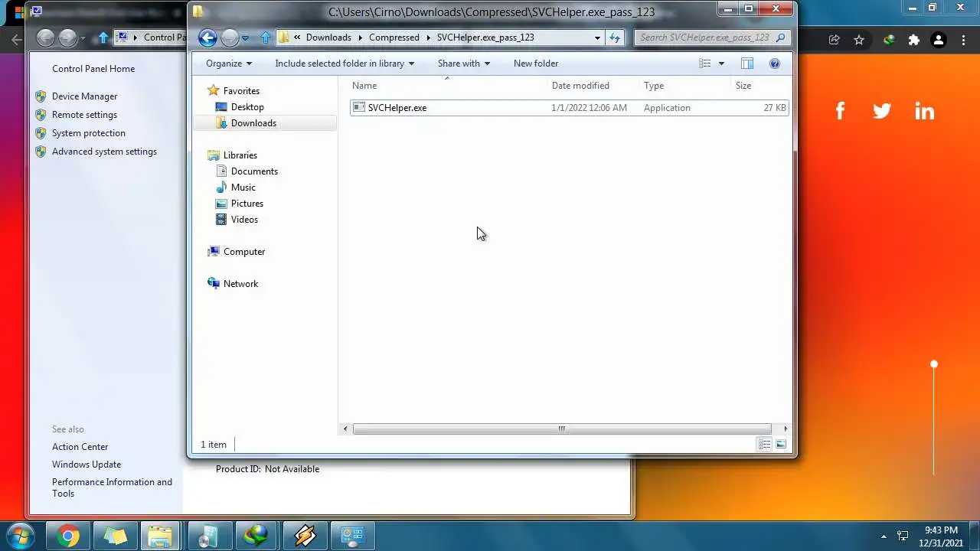Viewport: 980px width, 551px height.
Task: Select the SVCHelper.exe file name
Action: click(x=397, y=108)
